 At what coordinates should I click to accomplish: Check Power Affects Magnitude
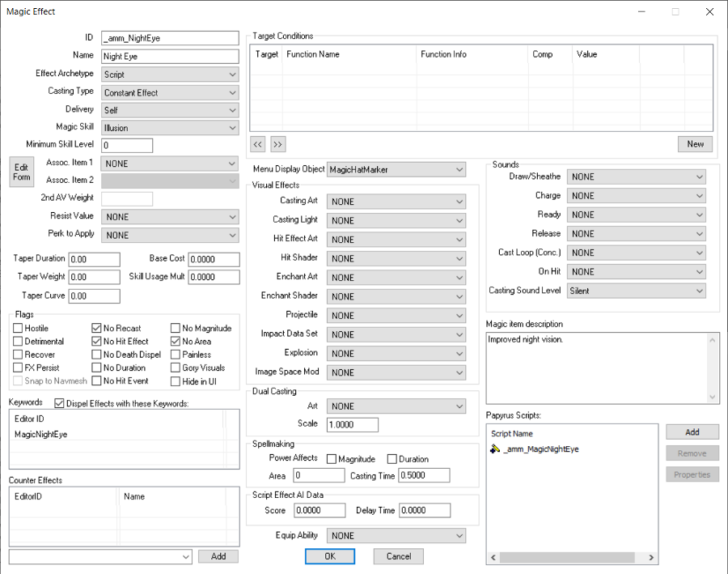pos(332,459)
